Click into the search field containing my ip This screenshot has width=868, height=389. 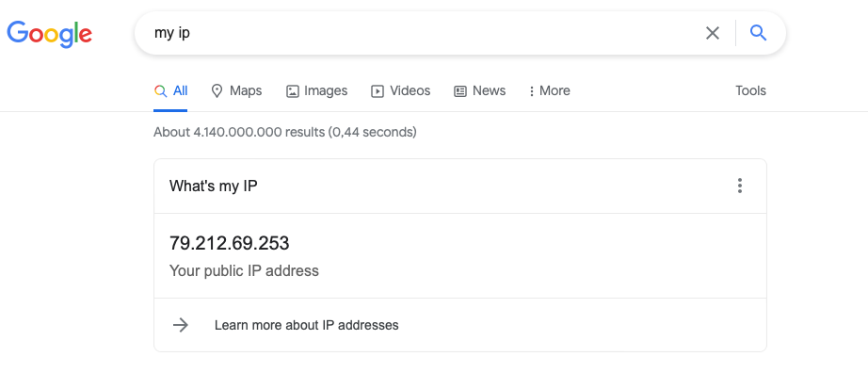(x=421, y=33)
